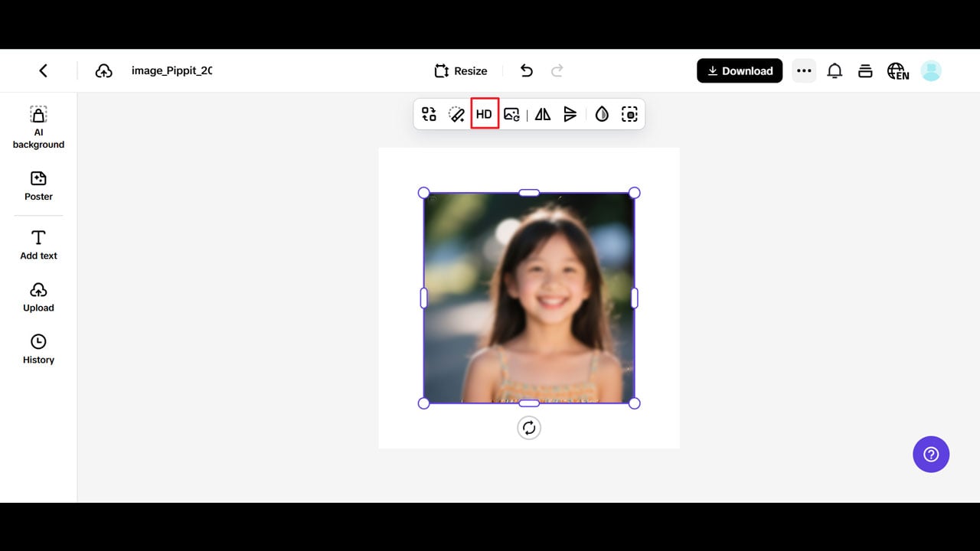View edit History panel
This screenshot has width=980, height=551.
[x=38, y=349]
